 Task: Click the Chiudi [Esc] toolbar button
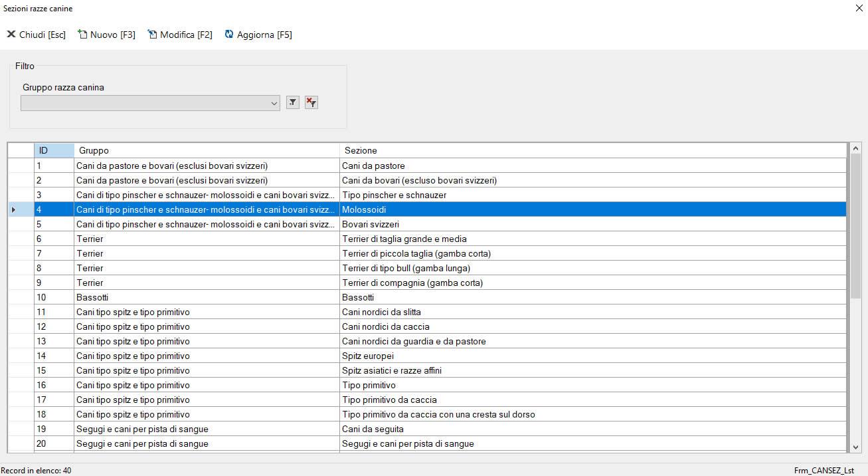point(37,35)
